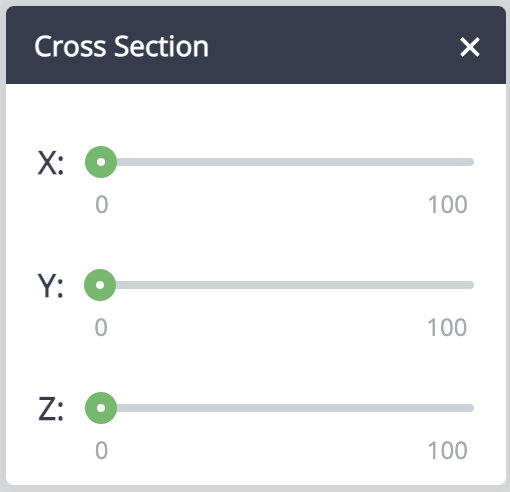
Task: Set Z cross section to middle of track
Action: [x=287, y=408]
